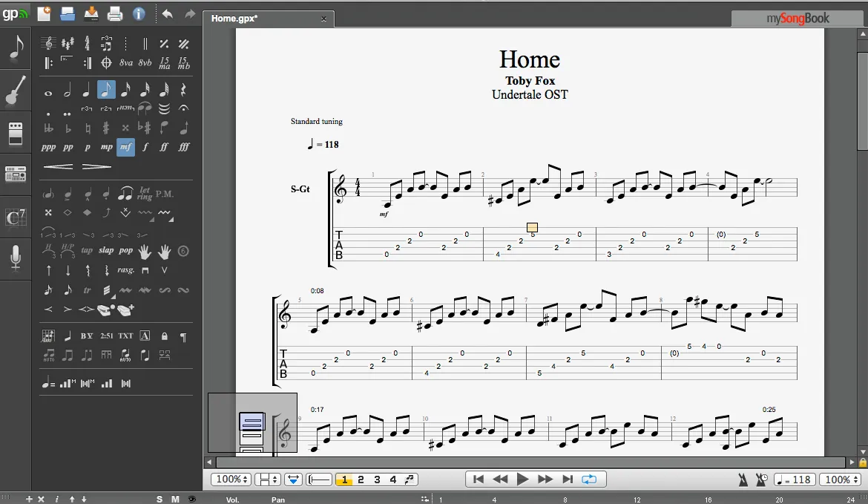
Task: Open the page zoom 100% dropdown on the left
Action: click(231, 479)
